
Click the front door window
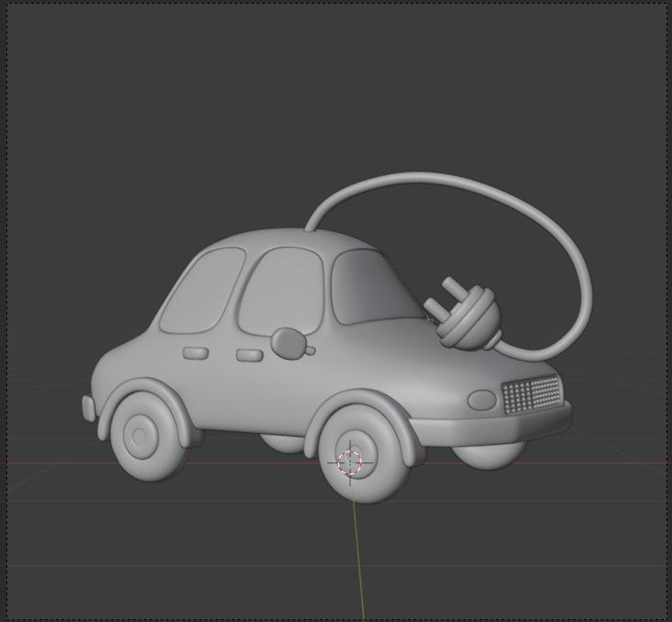(283, 292)
